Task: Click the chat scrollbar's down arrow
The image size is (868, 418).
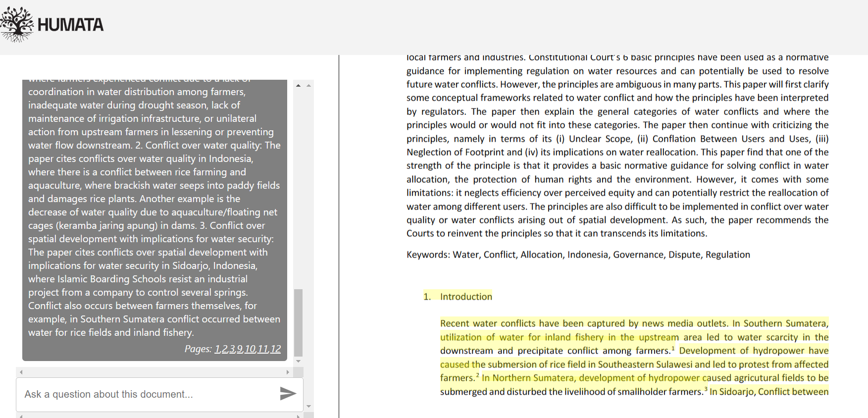Action: coord(298,361)
